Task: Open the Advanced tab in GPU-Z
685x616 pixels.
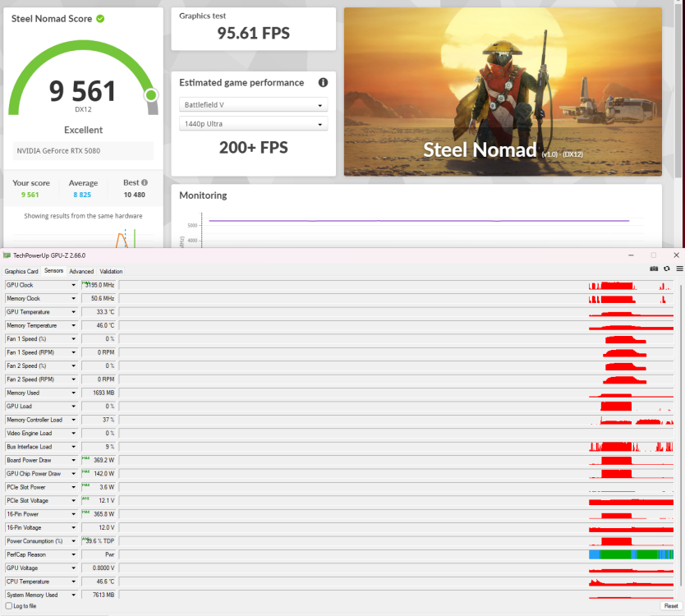Action: (81, 271)
